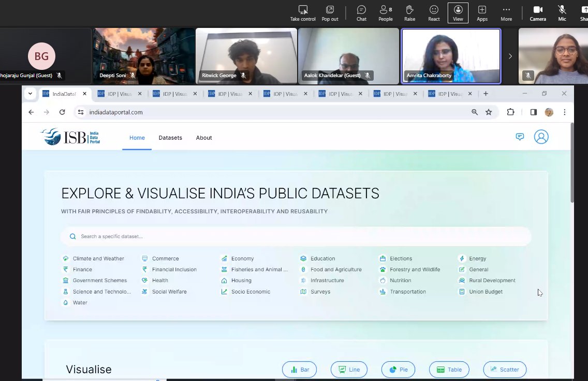
Task: Open the feedback chat icon
Action: point(520,137)
